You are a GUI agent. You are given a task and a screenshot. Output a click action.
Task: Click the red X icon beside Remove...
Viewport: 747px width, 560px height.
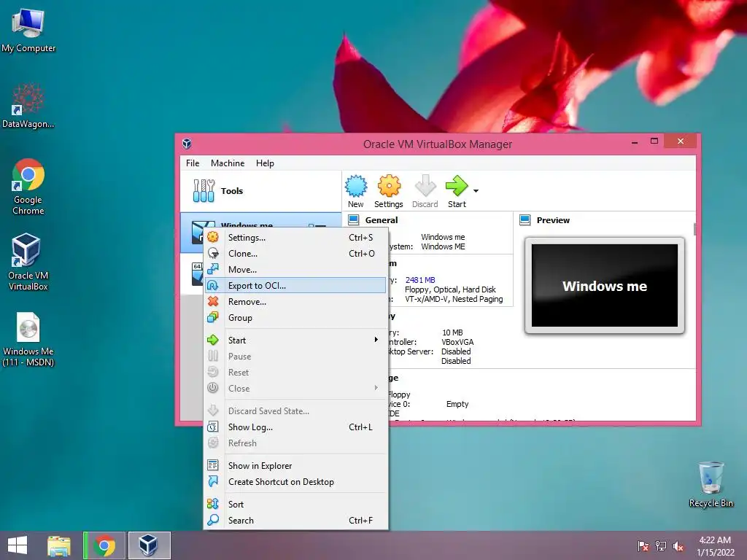(213, 301)
